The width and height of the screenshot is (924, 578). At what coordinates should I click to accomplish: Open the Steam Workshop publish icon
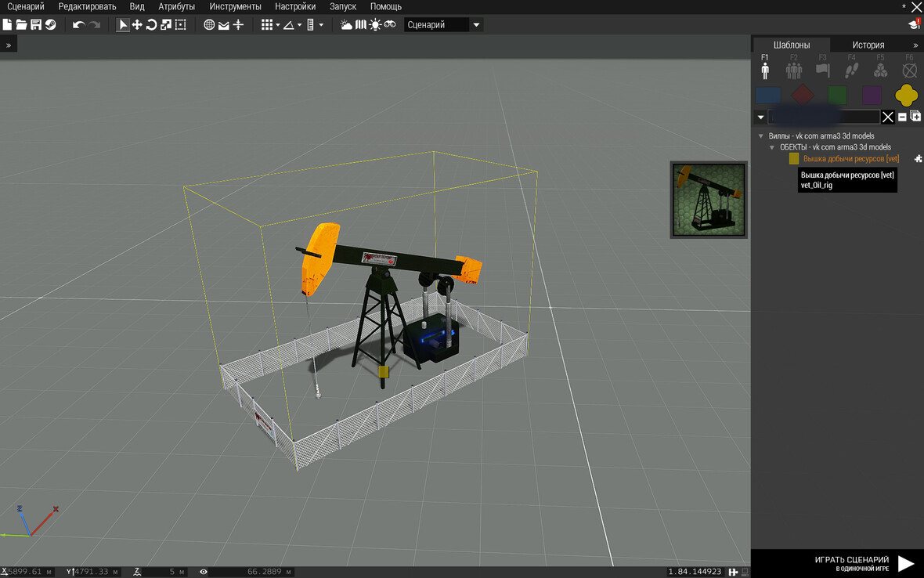click(x=50, y=25)
